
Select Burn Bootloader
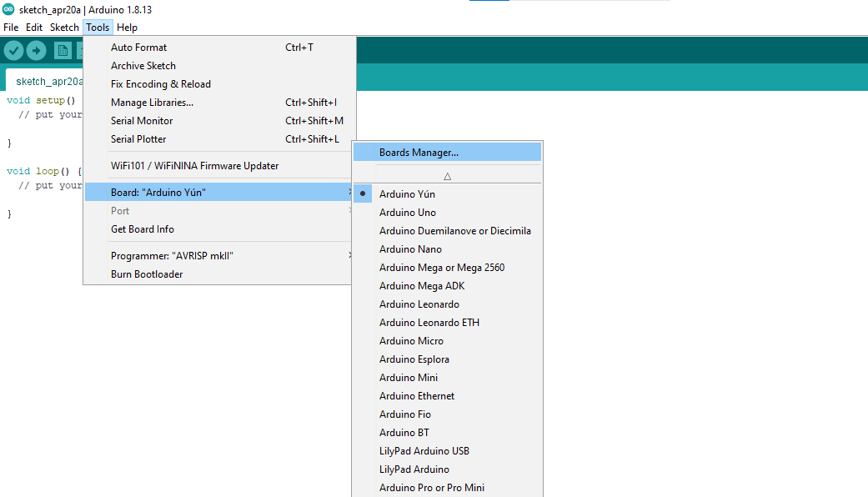pos(147,274)
